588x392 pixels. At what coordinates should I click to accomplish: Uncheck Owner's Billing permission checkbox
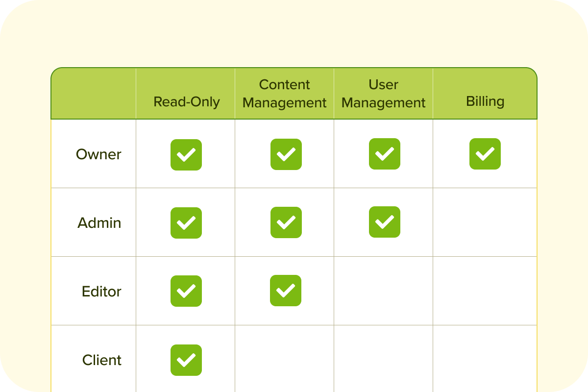[485, 154]
